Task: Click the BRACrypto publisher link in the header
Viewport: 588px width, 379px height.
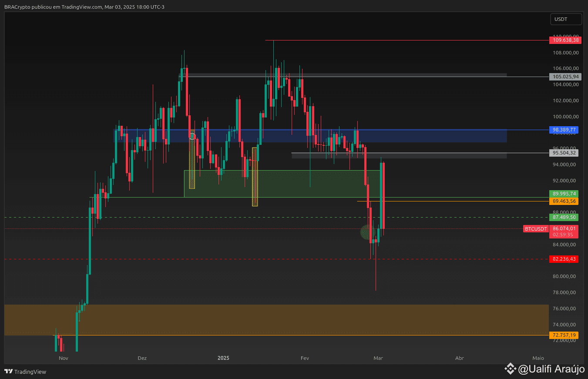Action: tap(17, 7)
